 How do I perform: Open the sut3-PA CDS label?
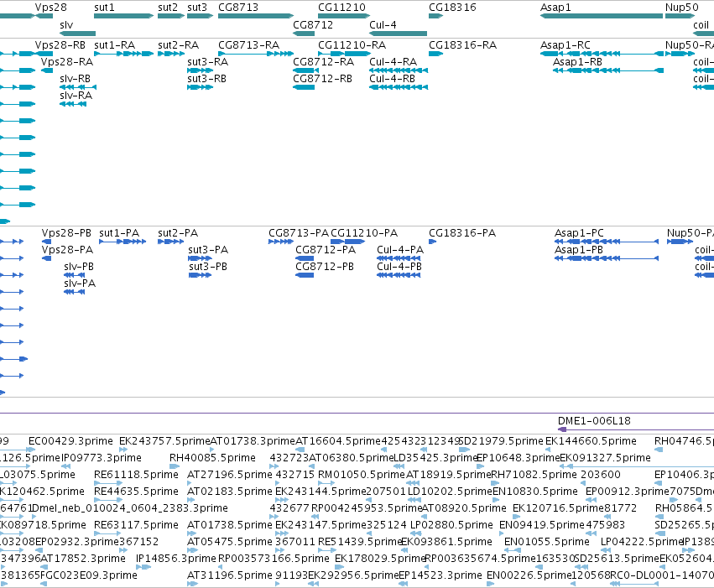pyautogui.click(x=207, y=250)
